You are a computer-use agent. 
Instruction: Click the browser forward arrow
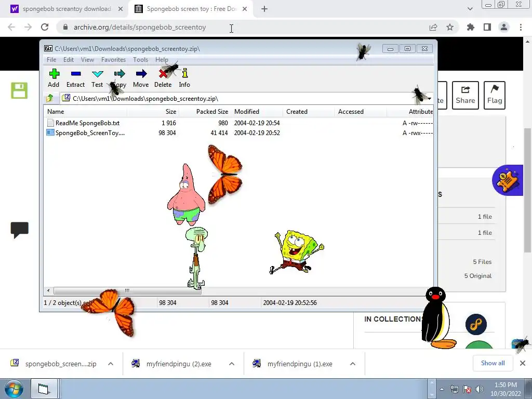tap(28, 27)
